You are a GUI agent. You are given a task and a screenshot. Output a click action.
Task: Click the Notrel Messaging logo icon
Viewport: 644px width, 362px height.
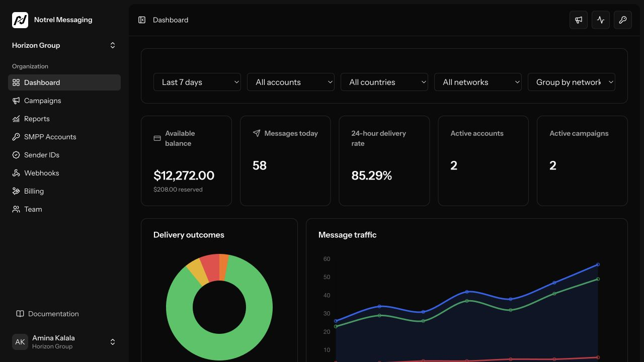coord(20,20)
